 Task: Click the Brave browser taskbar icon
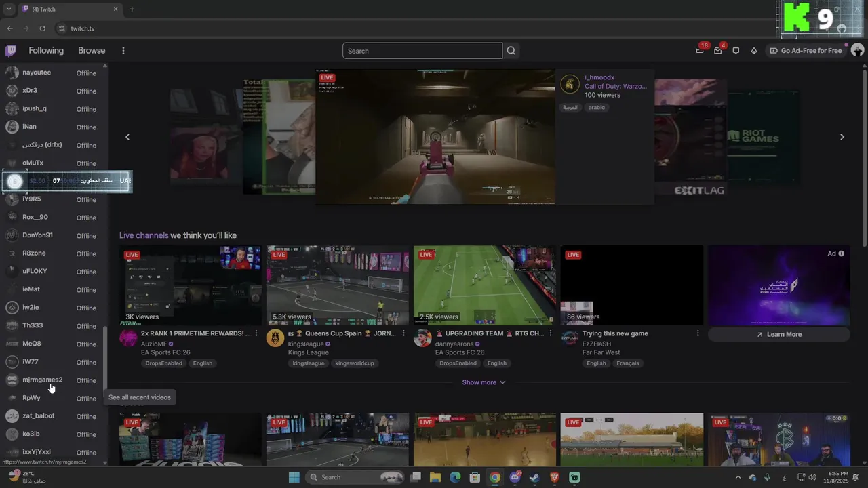click(x=554, y=477)
